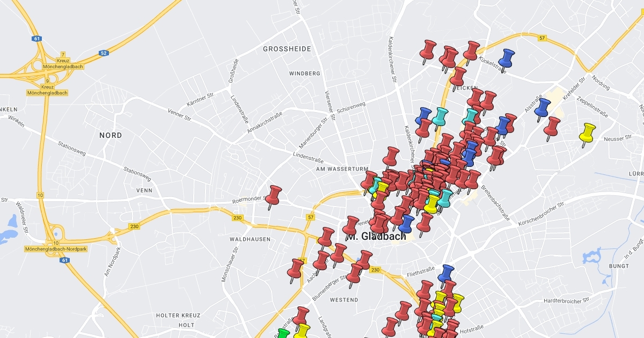The image size is (644, 338).
Task: Click the WESTEND district label
Action: click(x=343, y=300)
